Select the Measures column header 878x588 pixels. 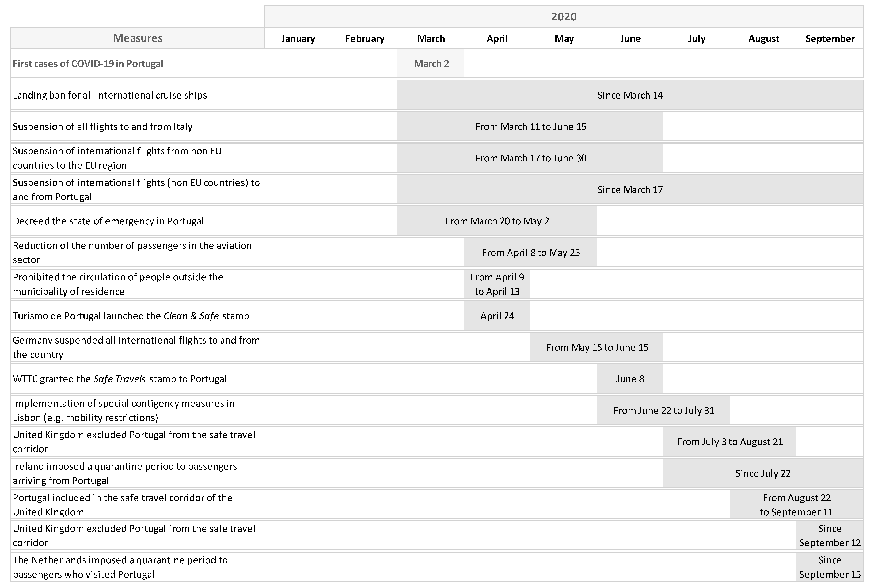[138, 38]
